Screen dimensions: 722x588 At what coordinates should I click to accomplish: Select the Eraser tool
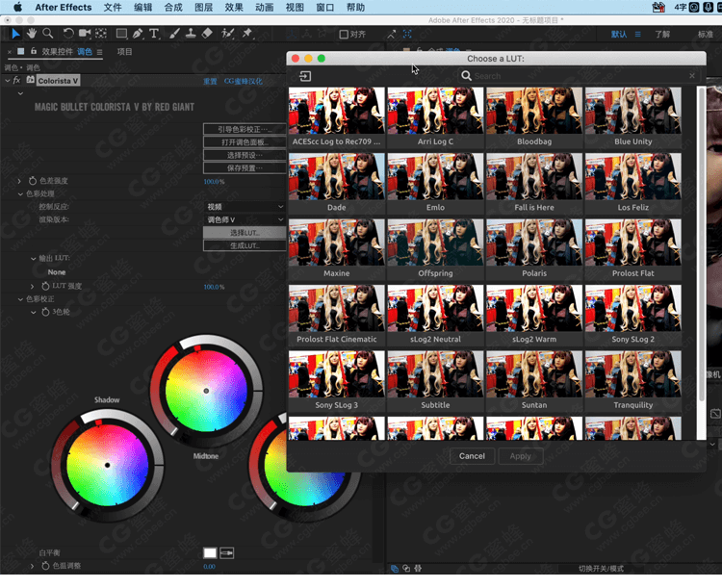point(207,33)
